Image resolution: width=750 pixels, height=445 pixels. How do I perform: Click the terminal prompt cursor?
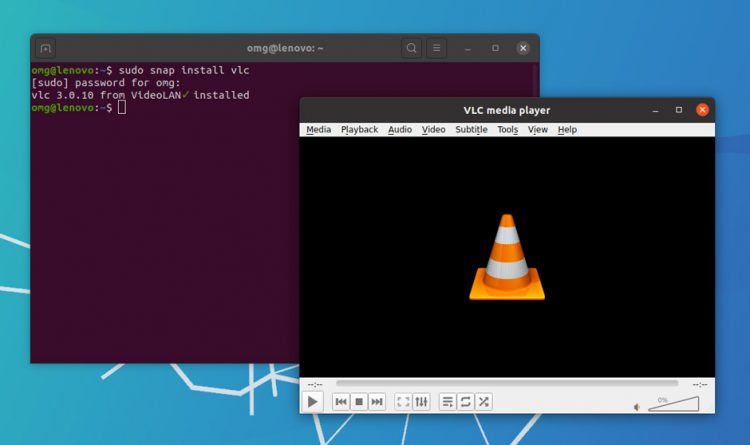pos(122,107)
